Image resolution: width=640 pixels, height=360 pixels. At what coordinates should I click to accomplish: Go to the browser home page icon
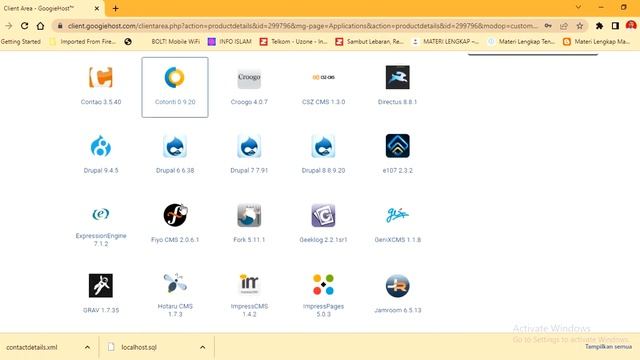pos(40,26)
